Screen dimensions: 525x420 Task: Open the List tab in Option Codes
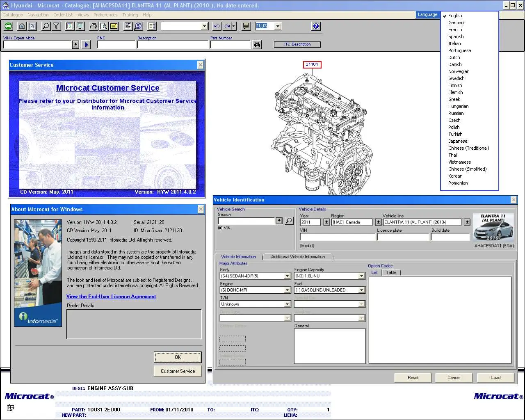pyautogui.click(x=374, y=272)
